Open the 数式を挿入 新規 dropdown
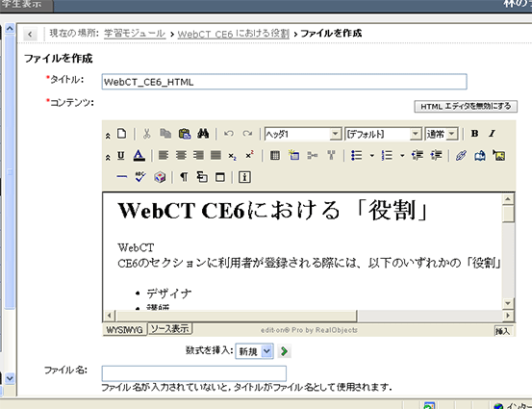Viewport: 532px width, 409px height. coord(255,351)
